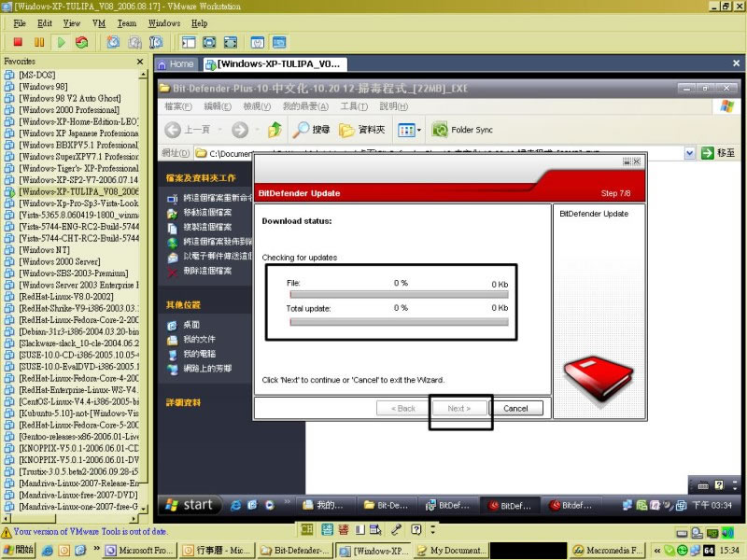Open the VMware Help menu
This screenshot has height=560, width=747.
click(199, 23)
